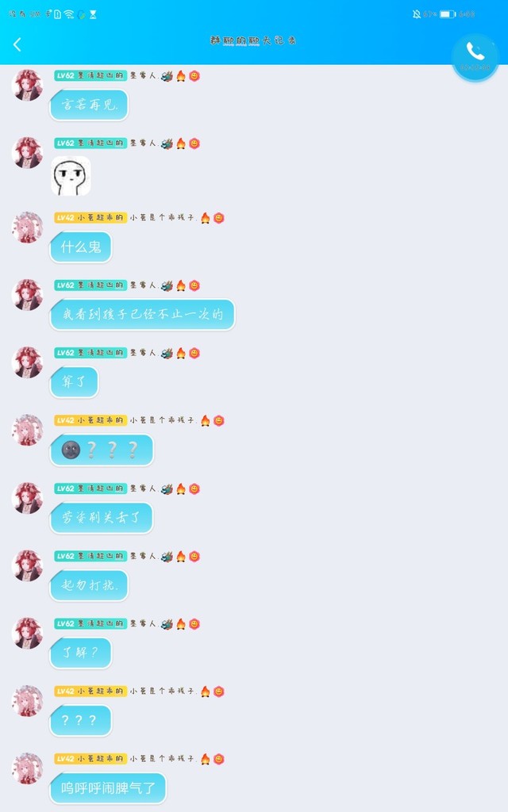Tap the "我看到孩子已经不止一次的" message bubble
Image resolution: width=508 pixels, height=812 pixels.
click(x=143, y=315)
